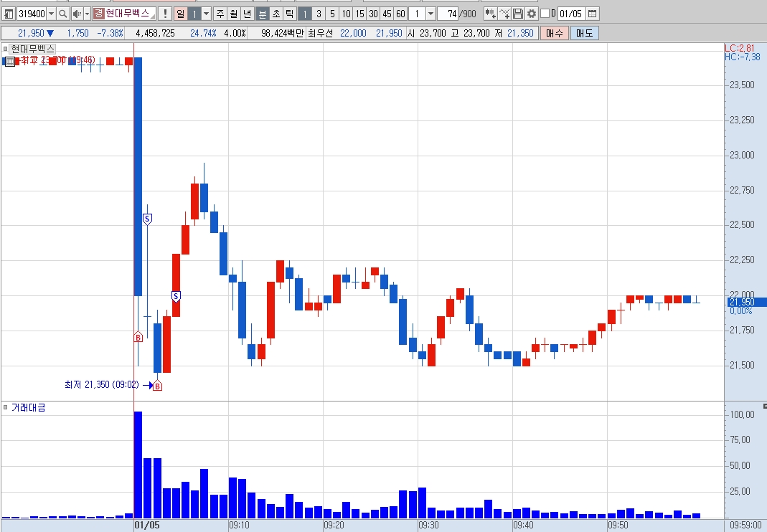The width and height of the screenshot is (767, 532).
Task: Click the add indicator line icon
Action: (504, 14)
